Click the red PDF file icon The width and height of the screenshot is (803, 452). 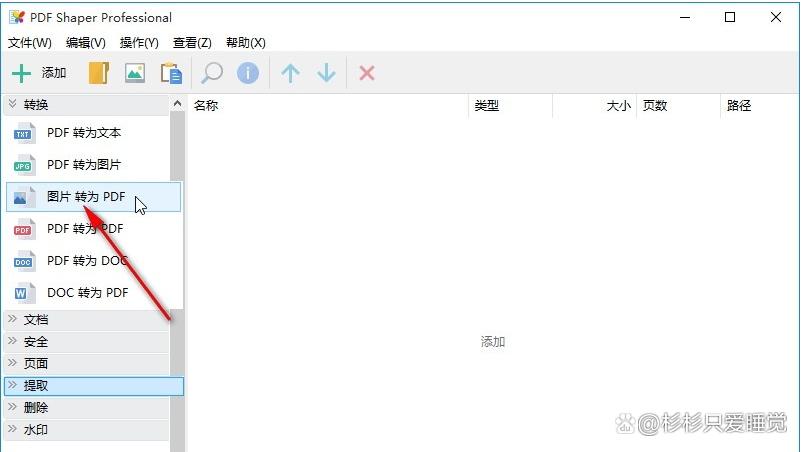(x=24, y=229)
